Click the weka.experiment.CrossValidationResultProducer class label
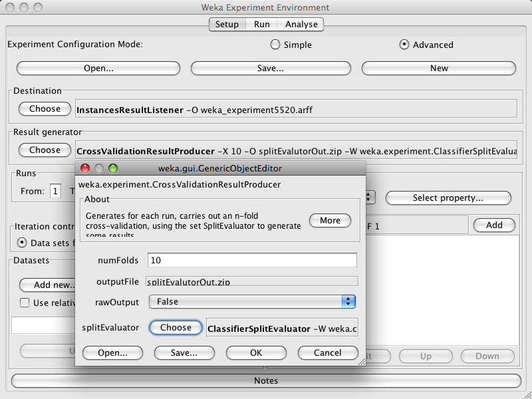532x399 pixels. [180, 185]
